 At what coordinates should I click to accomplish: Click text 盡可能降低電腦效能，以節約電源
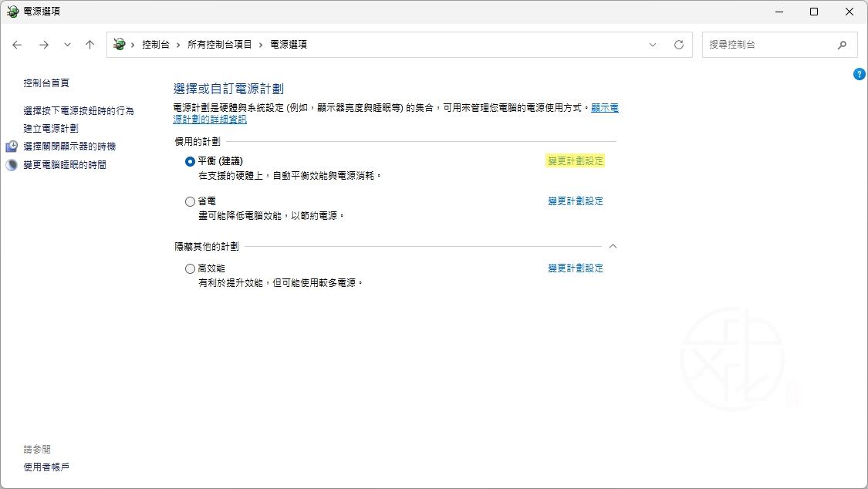[x=272, y=216]
